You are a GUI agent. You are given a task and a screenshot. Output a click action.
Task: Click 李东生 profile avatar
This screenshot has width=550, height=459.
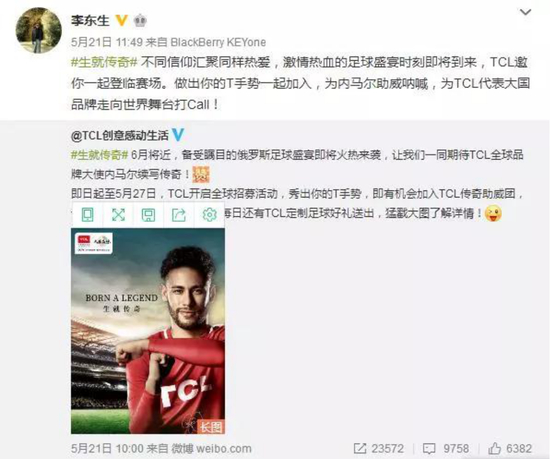tap(39, 30)
